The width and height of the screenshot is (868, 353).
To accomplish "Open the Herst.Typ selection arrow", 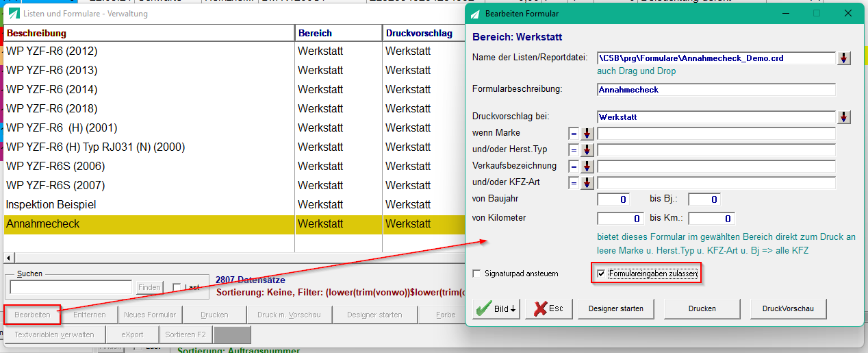I will tap(587, 150).
